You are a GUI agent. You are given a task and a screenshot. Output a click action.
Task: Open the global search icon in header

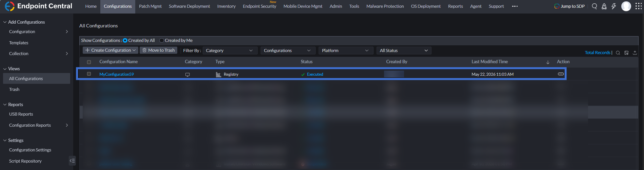pos(595,6)
